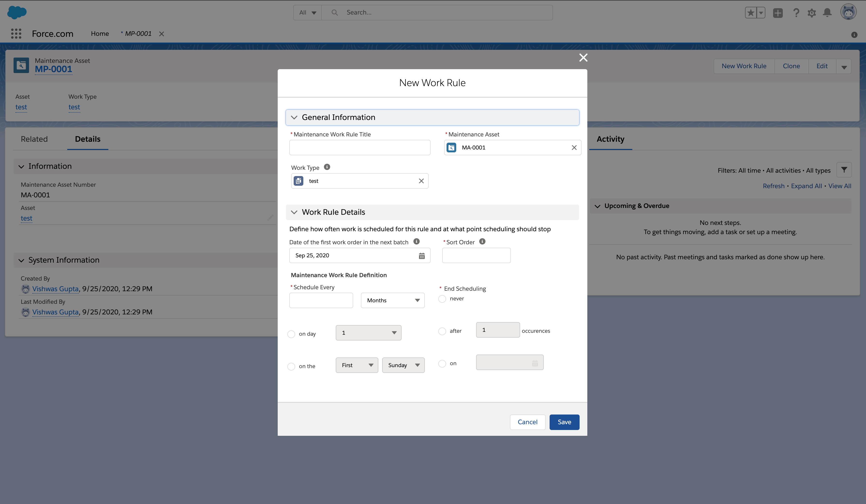Click the Refresh link
866x504 pixels.
pos(773,185)
